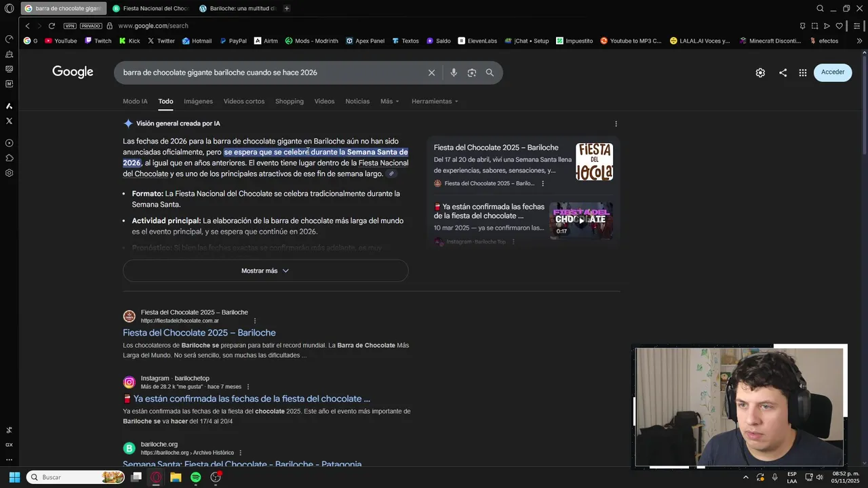The image size is (868, 488).
Task: Open a new browser tab
Action: [x=287, y=9]
